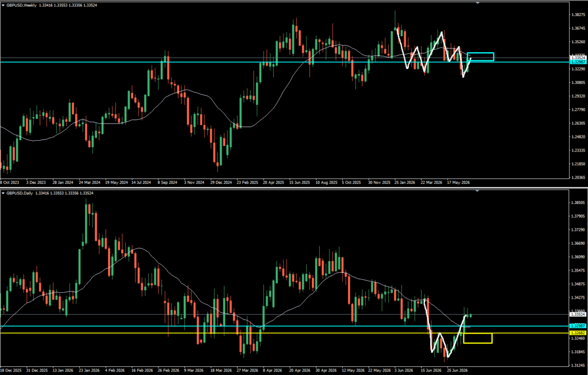Image resolution: width=588 pixels, height=375 pixels.
Task: Click the 17 May 2026 date label
Action: (458, 183)
